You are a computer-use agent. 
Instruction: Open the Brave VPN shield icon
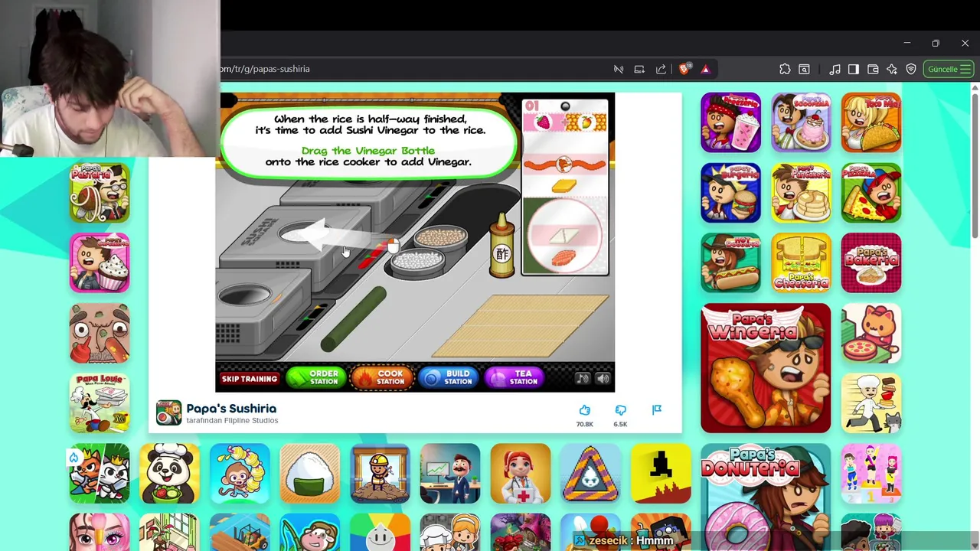tap(911, 69)
